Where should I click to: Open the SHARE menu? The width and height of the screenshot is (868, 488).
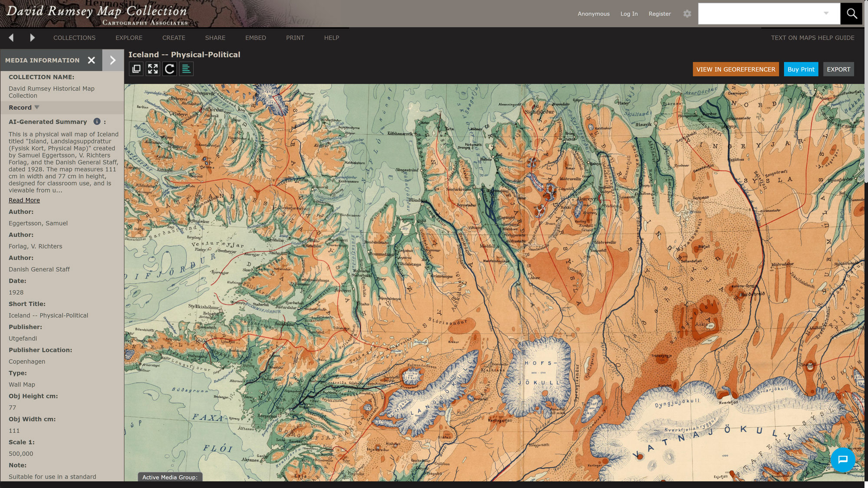point(215,38)
